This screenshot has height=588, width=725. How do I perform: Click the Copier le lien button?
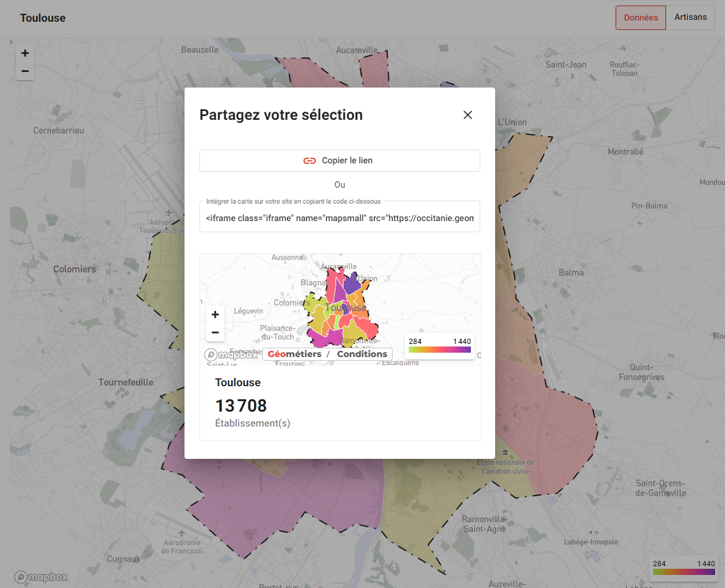pos(339,161)
